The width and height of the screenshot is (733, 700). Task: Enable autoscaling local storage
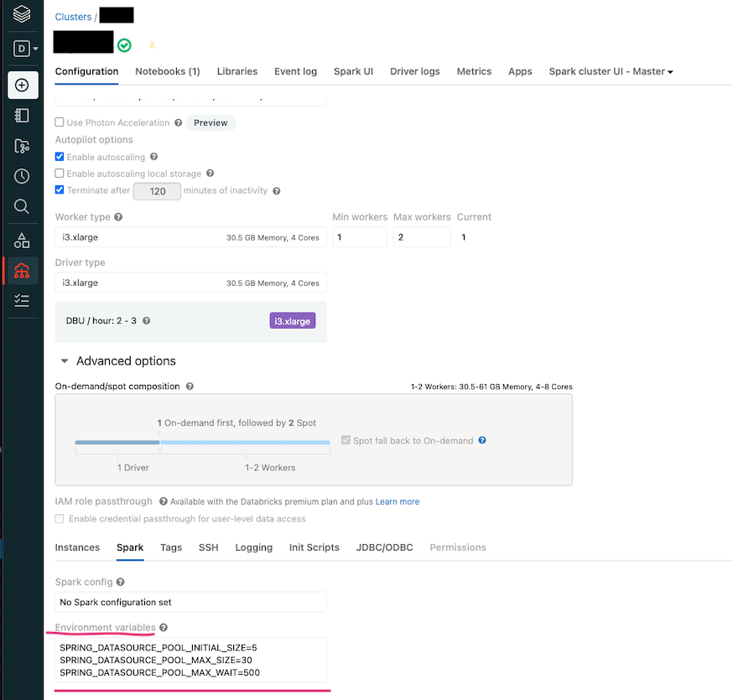(59, 174)
